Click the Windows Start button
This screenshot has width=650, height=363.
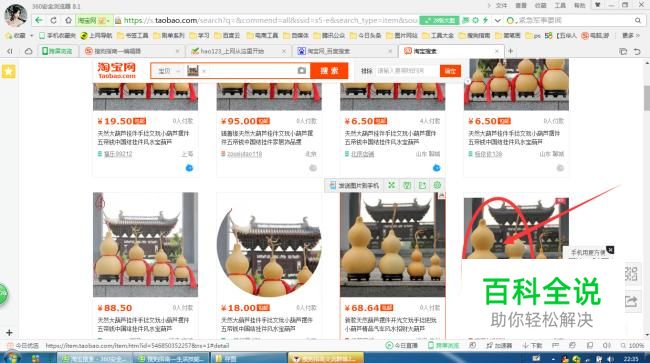click(x=12, y=357)
